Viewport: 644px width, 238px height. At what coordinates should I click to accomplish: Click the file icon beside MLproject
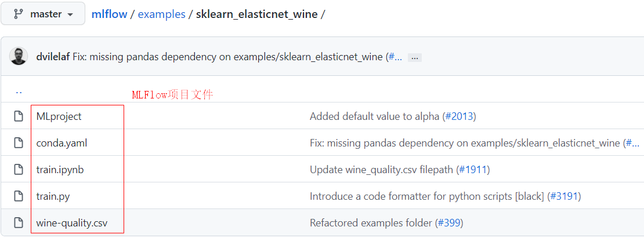click(x=19, y=116)
